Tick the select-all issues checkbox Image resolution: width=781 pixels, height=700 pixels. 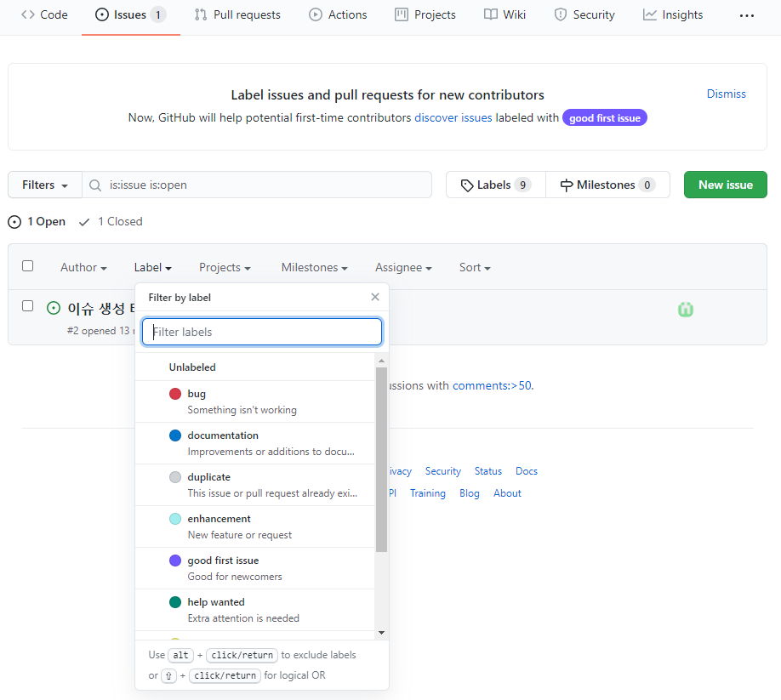pos(28,266)
